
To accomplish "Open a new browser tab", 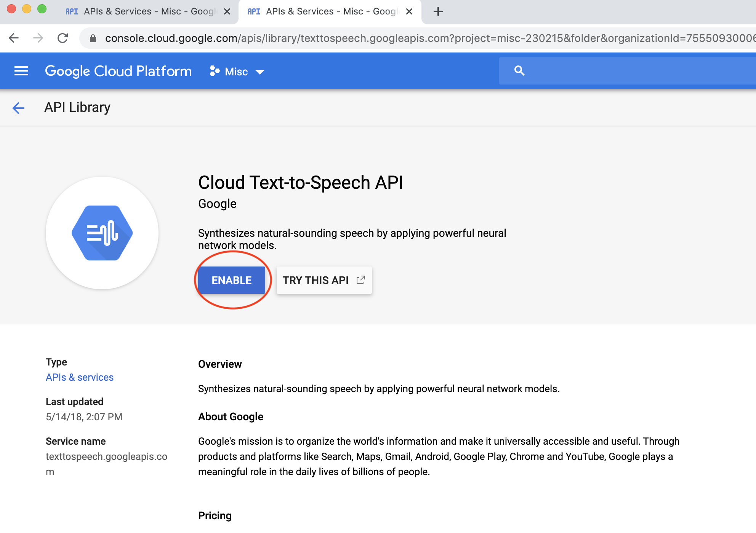I will pyautogui.click(x=438, y=11).
